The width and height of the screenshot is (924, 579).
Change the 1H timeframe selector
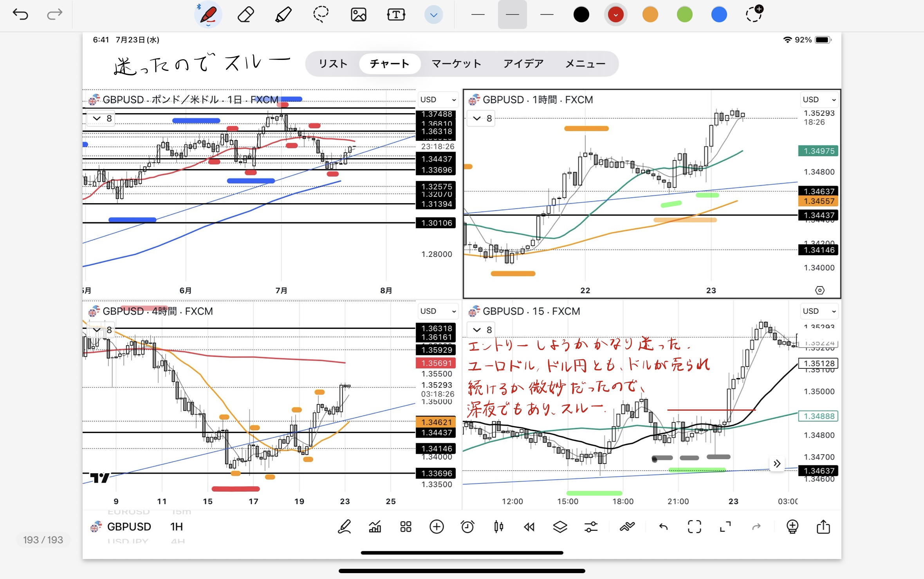177,527
